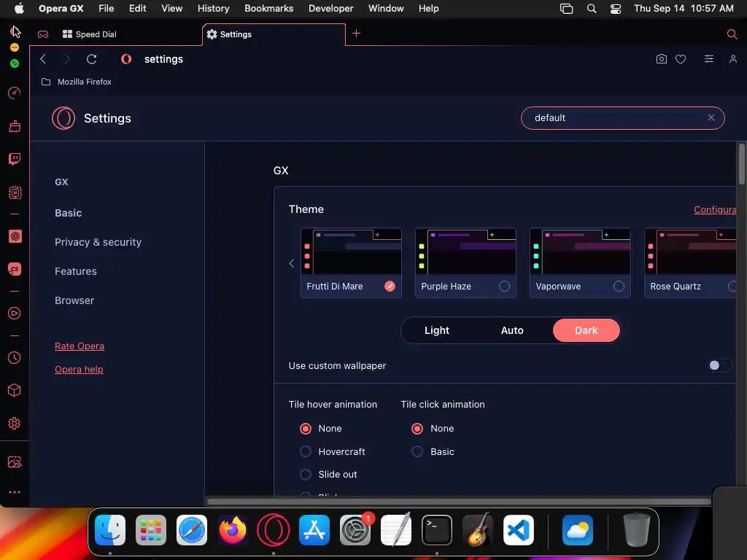Screen dimensions: 747x560
Task: Select None for Tile click animation
Action: (x=417, y=429)
